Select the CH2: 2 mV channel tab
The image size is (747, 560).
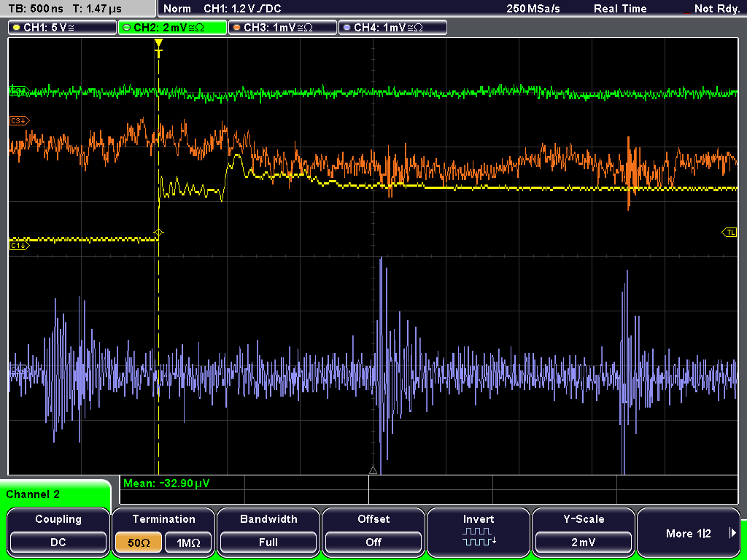coord(172,27)
